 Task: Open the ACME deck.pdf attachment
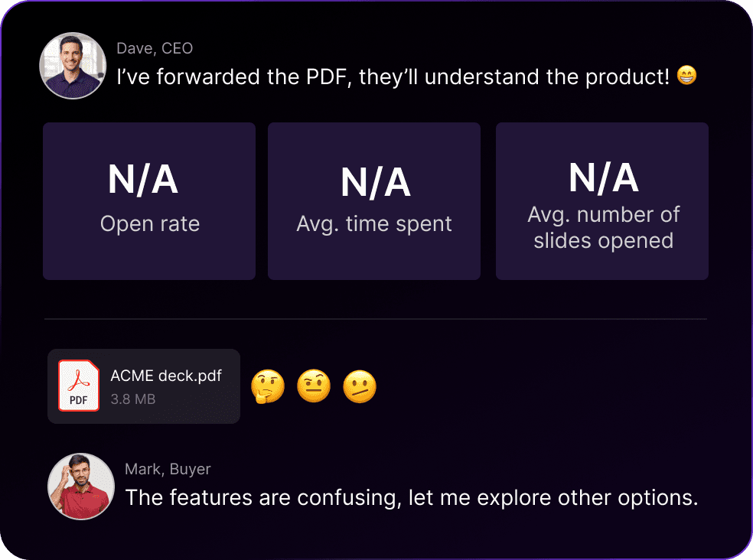[144, 386]
